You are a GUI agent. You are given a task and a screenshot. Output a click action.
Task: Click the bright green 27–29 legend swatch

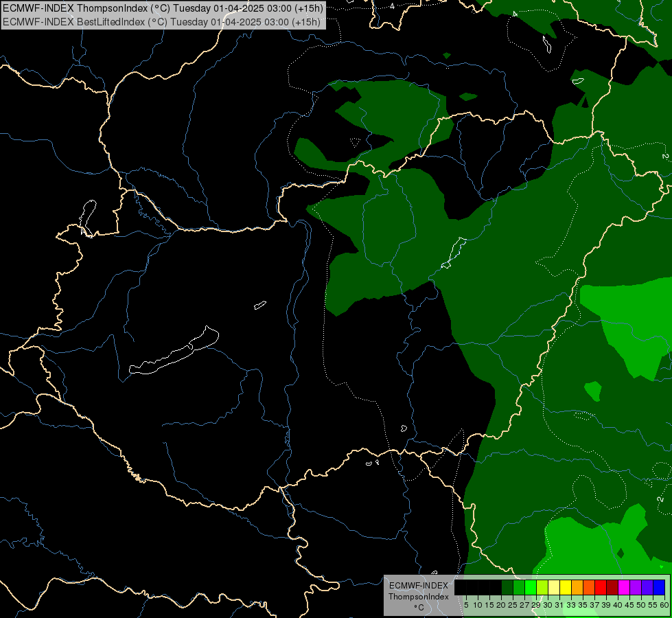pos(531,588)
